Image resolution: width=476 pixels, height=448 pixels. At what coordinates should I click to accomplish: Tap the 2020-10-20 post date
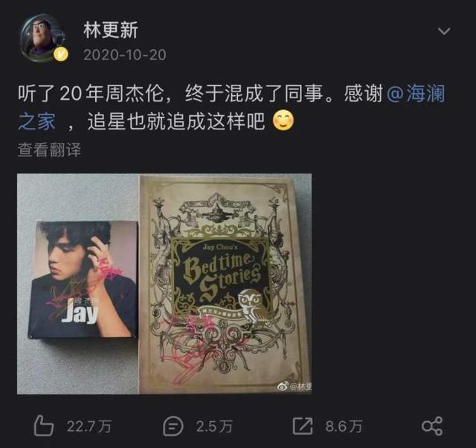[125, 55]
